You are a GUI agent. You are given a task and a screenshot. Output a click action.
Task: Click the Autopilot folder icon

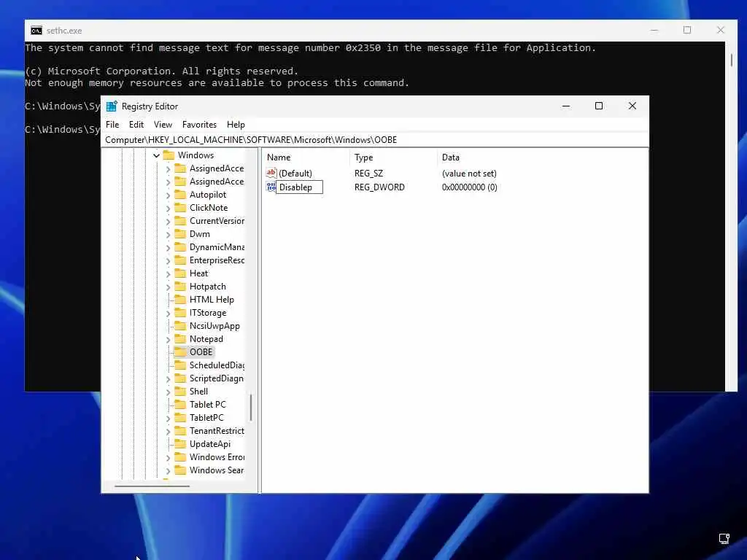[180, 194]
